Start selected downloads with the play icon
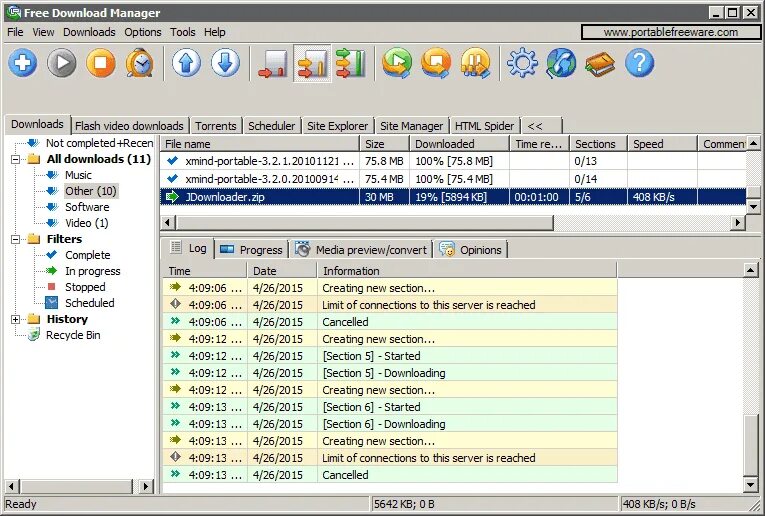This screenshot has width=765, height=516. tap(61, 63)
